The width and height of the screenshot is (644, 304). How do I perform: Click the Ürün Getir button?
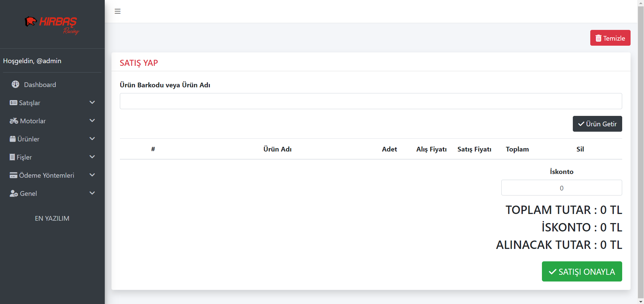597,124
